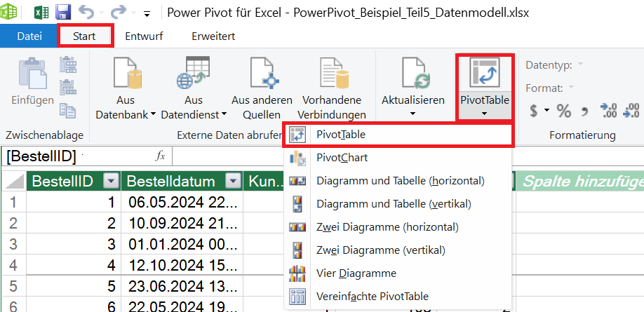The width and height of the screenshot is (644, 312).
Task: Open the Aus Datendienst dropdown
Action: (x=194, y=88)
